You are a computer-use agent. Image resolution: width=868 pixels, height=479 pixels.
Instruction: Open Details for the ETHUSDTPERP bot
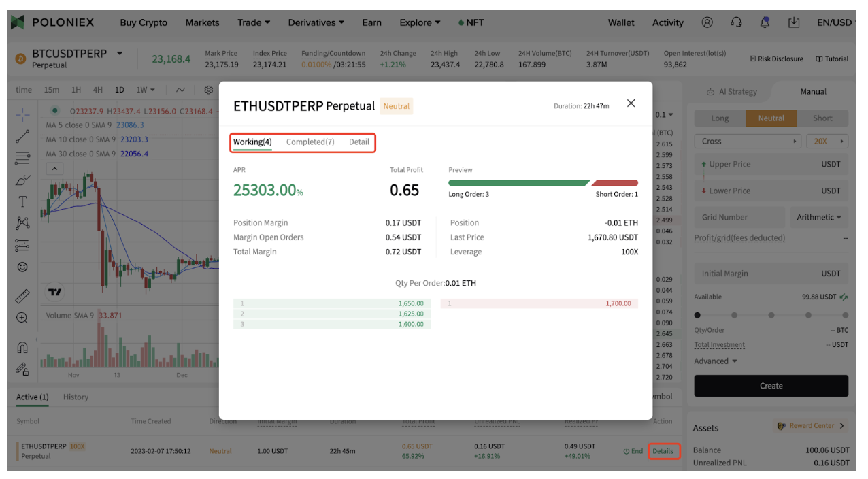(x=663, y=451)
